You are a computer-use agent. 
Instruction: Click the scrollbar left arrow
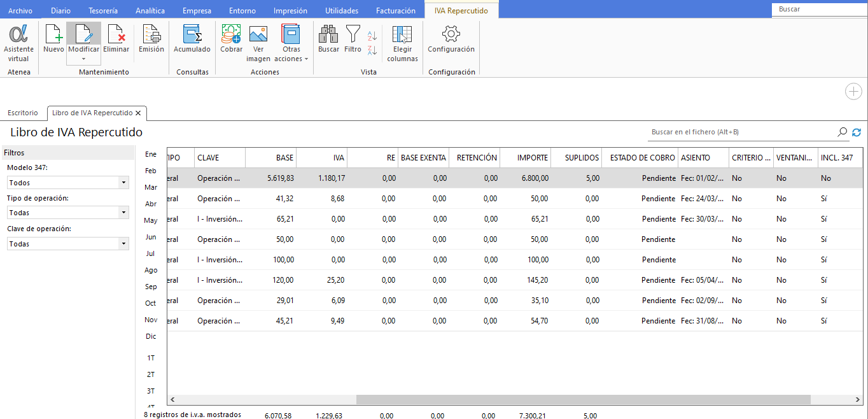coord(172,399)
